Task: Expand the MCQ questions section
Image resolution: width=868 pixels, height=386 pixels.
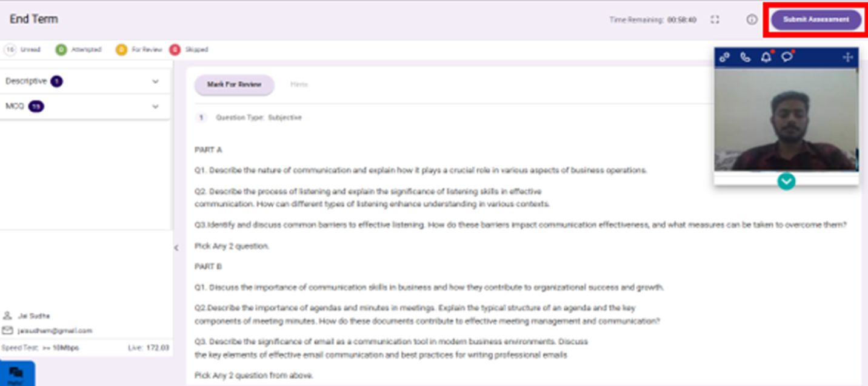Action: 155,106
